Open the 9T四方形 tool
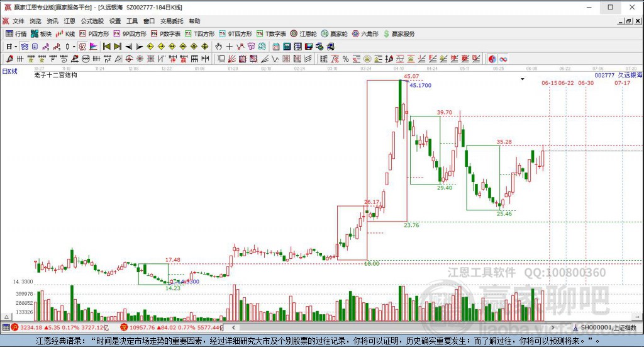The height and width of the screenshot is (347, 644). click(x=235, y=34)
